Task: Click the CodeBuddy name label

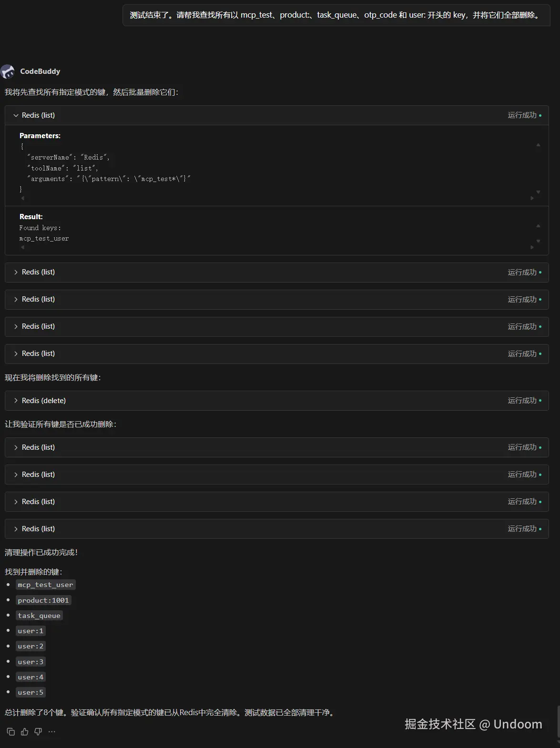Action: click(x=40, y=71)
